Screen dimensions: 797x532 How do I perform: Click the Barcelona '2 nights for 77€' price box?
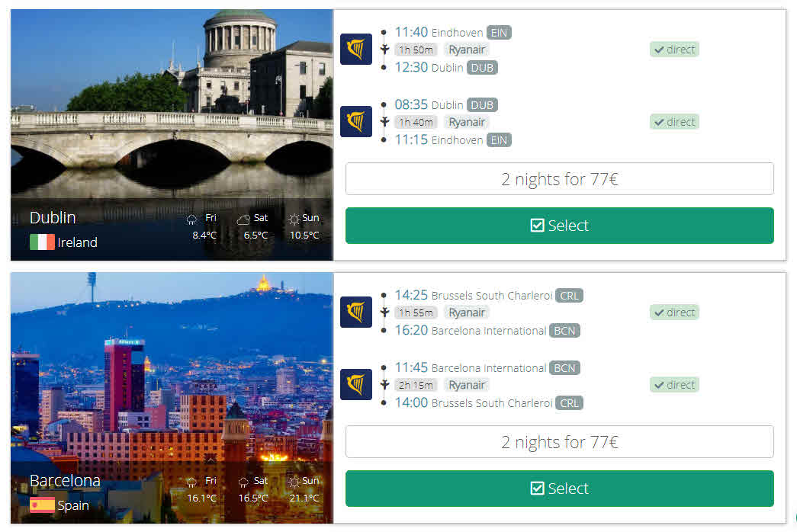[x=560, y=442]
